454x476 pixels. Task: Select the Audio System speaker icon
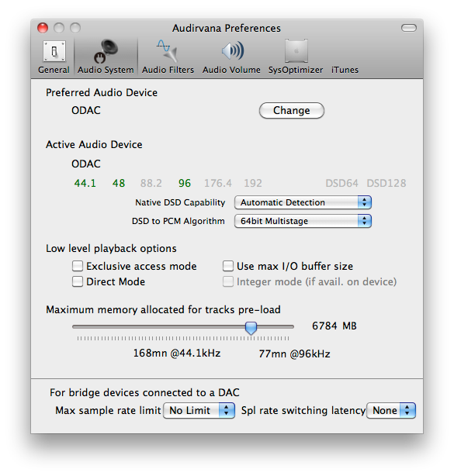pyautogui.click(x=106, y=52)
